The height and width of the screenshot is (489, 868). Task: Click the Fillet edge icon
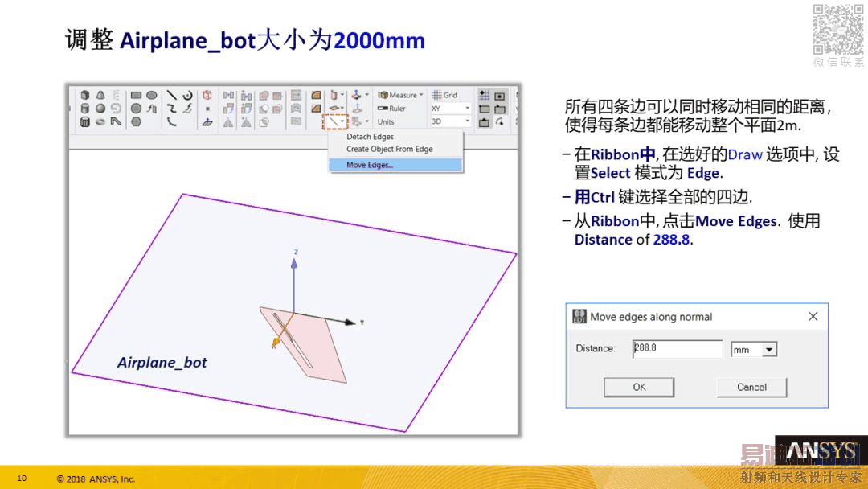pyautogui.click(x=317, y=95)
